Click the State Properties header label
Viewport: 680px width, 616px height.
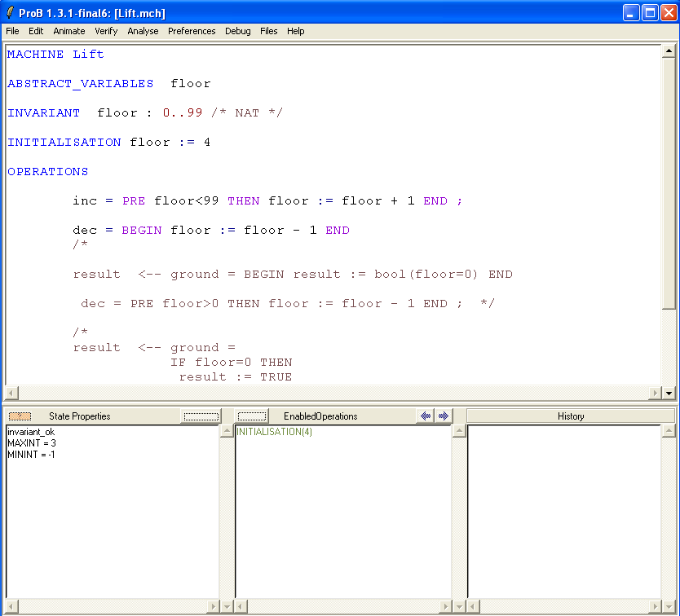pyautogui.click(x=79, y=416)
